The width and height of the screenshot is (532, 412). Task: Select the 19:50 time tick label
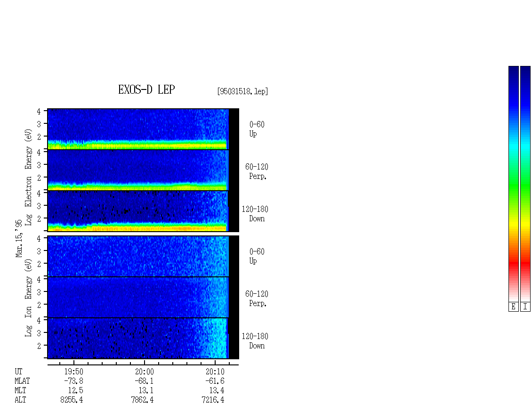coord(73,372)
